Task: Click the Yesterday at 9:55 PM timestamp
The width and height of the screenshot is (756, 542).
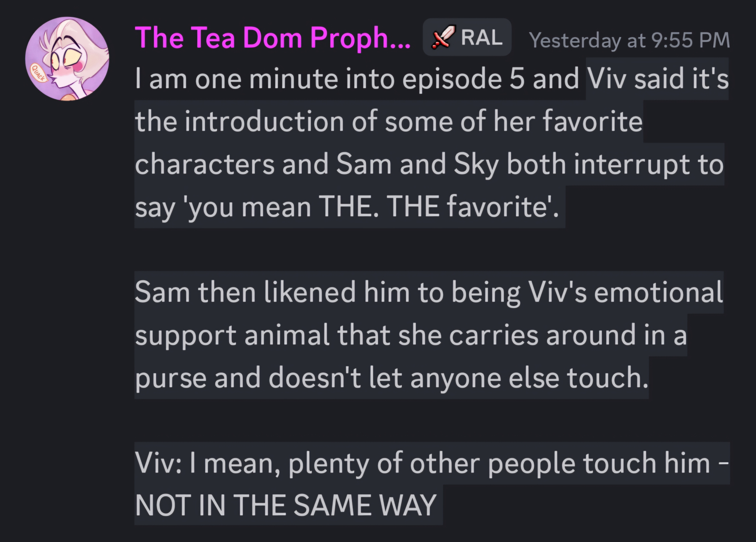Action: pyautogui.click(x=629, y=40)
